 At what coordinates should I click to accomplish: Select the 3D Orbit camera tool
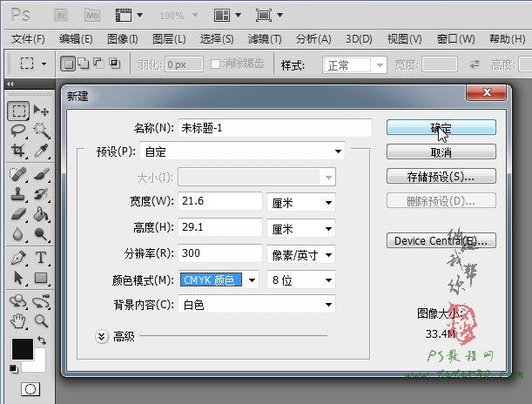pyautogui.click(x=41, y=301)
